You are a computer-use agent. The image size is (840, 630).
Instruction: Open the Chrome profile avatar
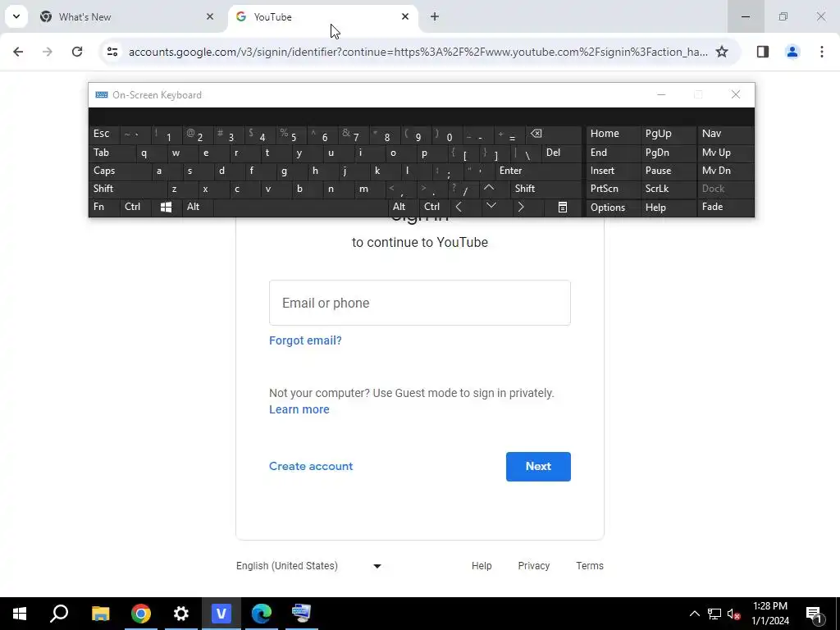[x=792, y=52]
